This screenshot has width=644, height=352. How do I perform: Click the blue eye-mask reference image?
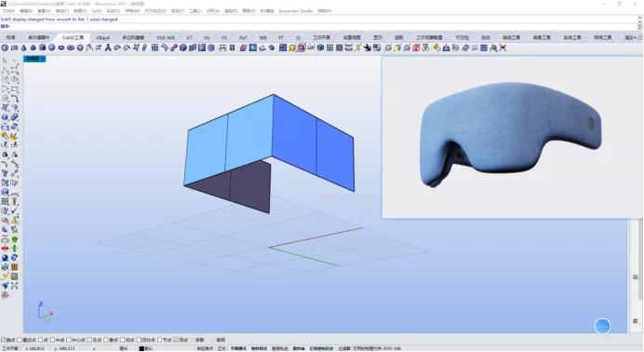pos(511,135)
